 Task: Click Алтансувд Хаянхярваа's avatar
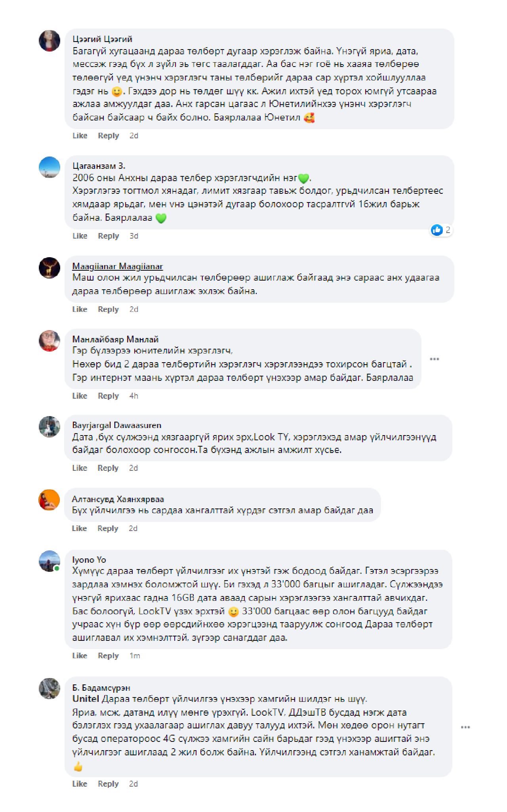click(x=50, y=500)
